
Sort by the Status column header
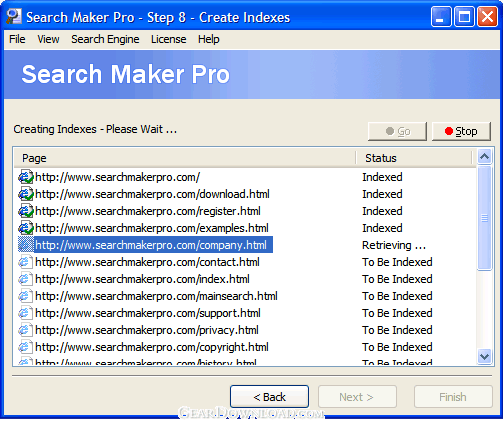pos(414,158)
